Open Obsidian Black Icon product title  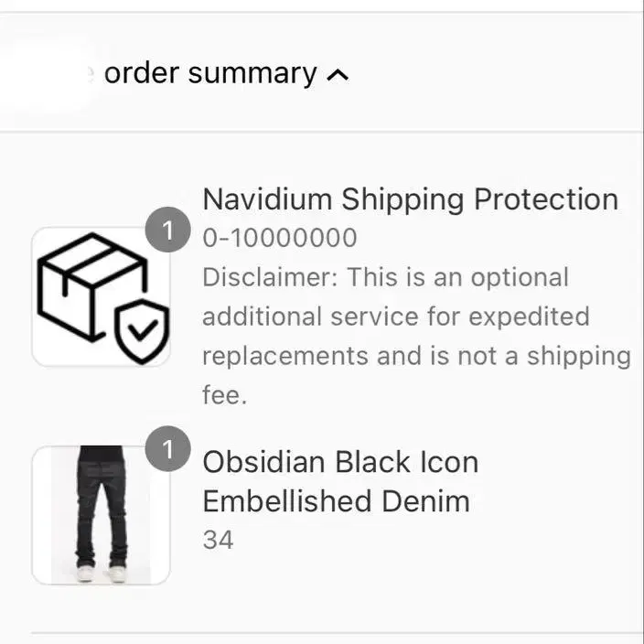click(x=340, y=463)
